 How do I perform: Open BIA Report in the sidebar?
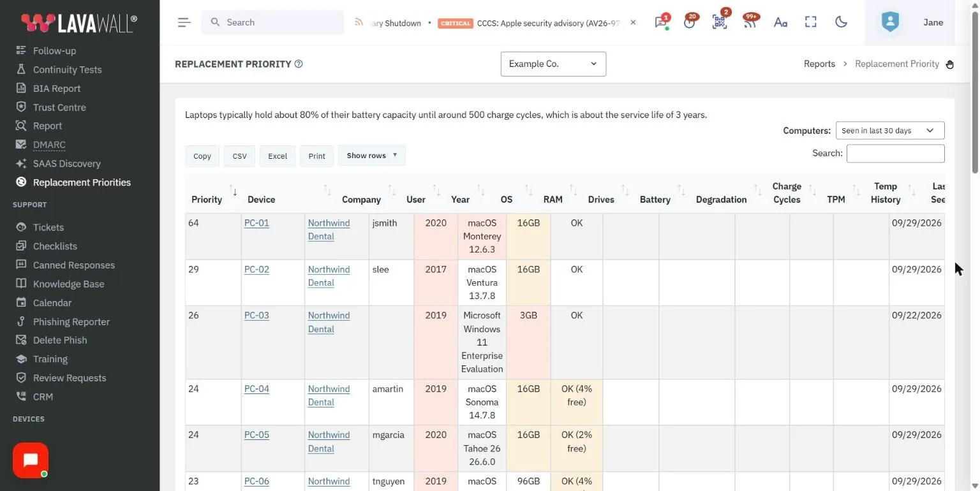[57, 89]
